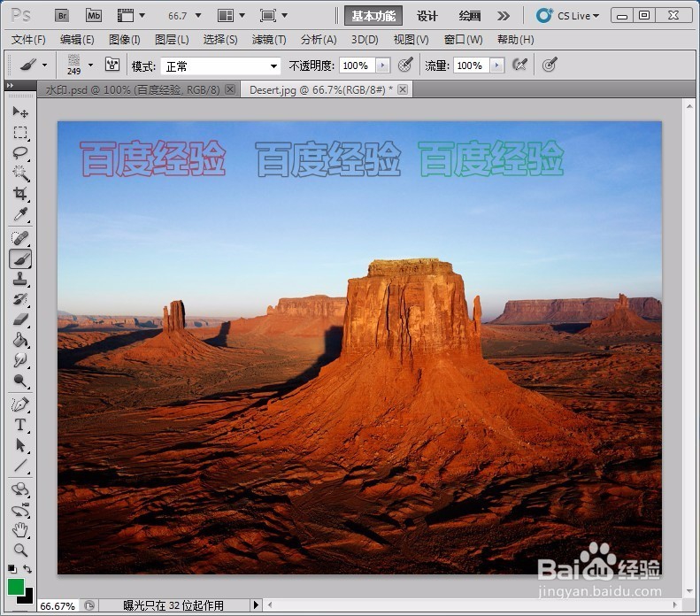
Task: Select the Smudge tool
Action: pyautogui.click(x=20, y=360)
